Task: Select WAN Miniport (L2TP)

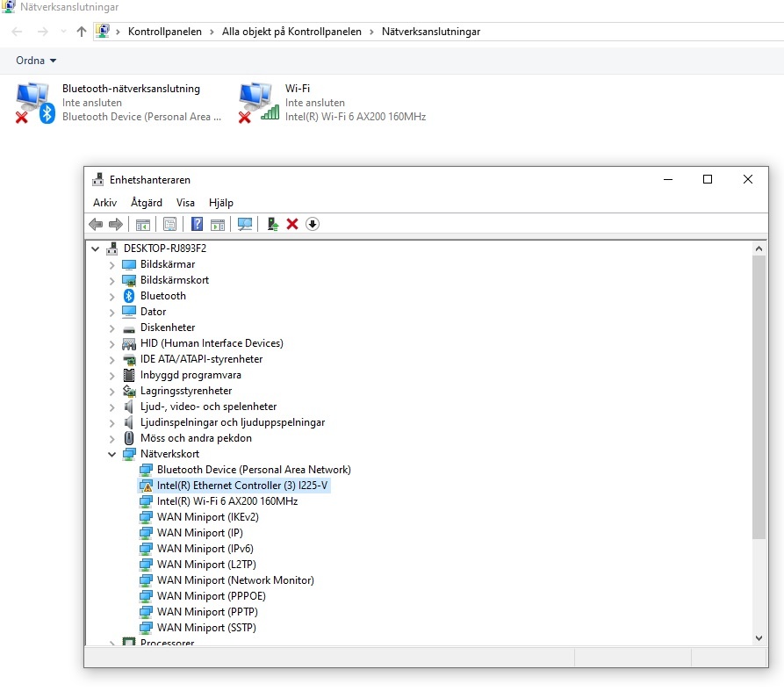Action: (x=206, y=565)
